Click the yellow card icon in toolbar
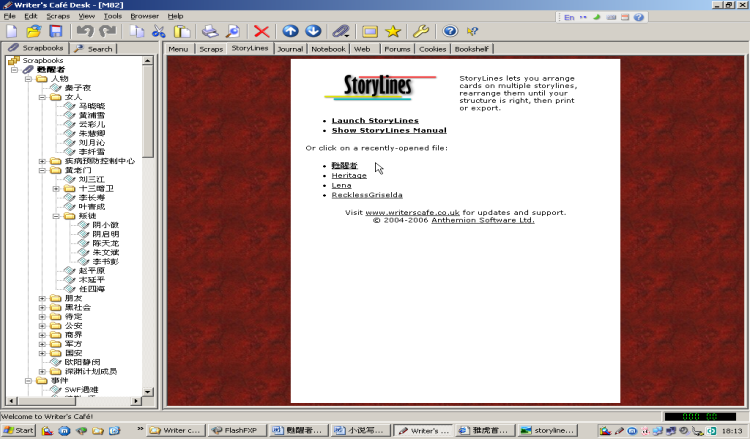The image size is (750, 439). [x=370, y=32]
